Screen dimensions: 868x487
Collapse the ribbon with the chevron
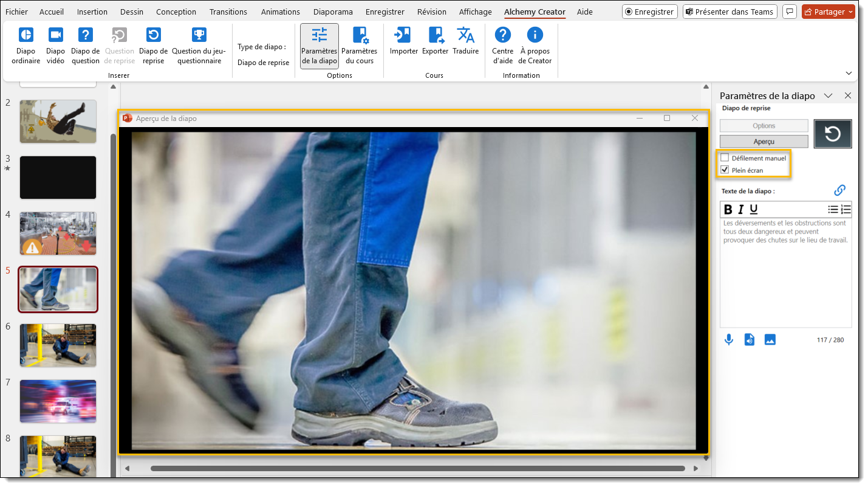click(x=849, y=73)
